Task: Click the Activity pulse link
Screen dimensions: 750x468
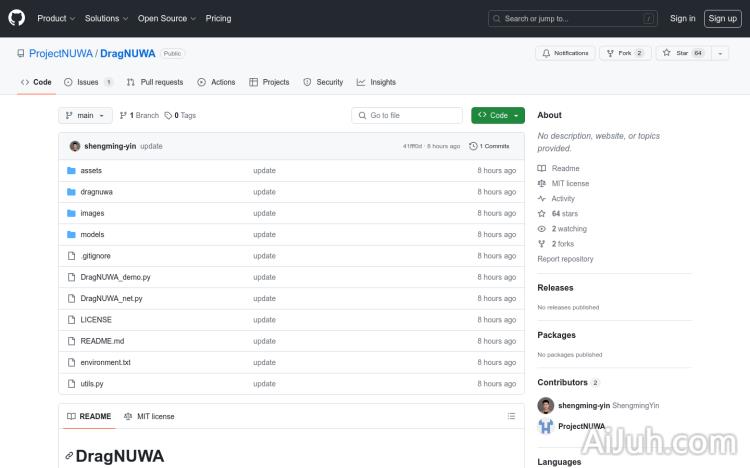Action: click(x=563, y=199)
